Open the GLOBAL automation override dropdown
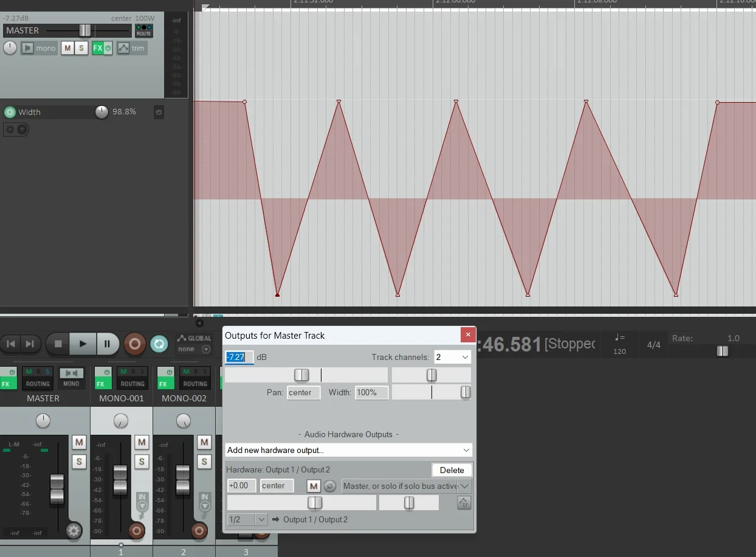756x557 pixels. click(x=194, y=344)
